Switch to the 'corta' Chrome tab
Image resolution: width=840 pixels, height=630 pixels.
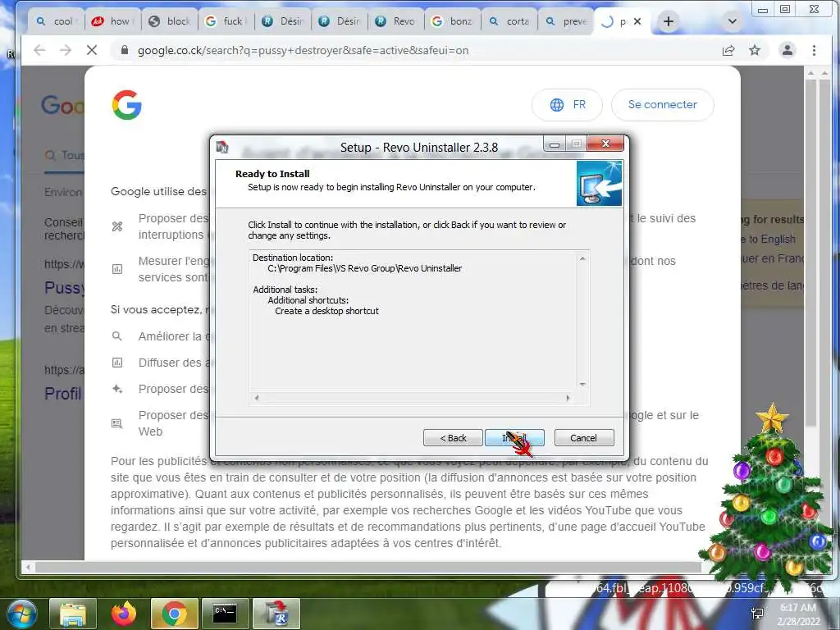coord(510,21)
